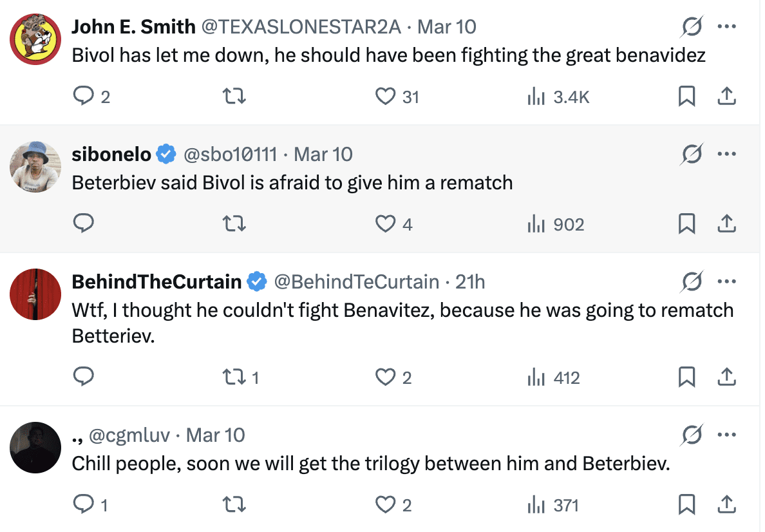Click sibonelo's profile avatar
The width and height of the screenshot is (765, 532).
(35, 166)
